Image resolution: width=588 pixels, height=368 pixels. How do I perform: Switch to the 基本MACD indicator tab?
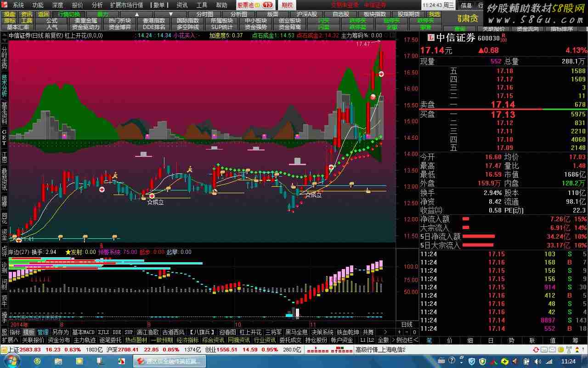tap(83, 332)
